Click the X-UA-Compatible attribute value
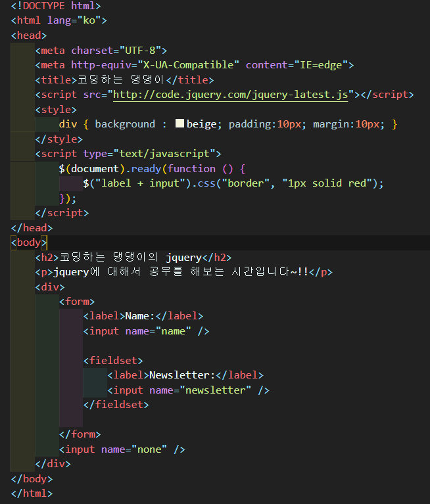430x504 pixels. tap(188, 65)
